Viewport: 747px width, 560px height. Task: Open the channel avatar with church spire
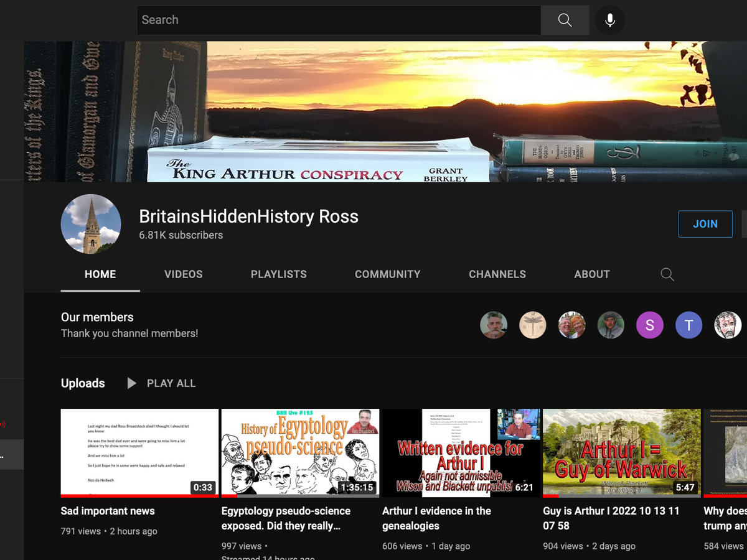[x=91, y=224]
